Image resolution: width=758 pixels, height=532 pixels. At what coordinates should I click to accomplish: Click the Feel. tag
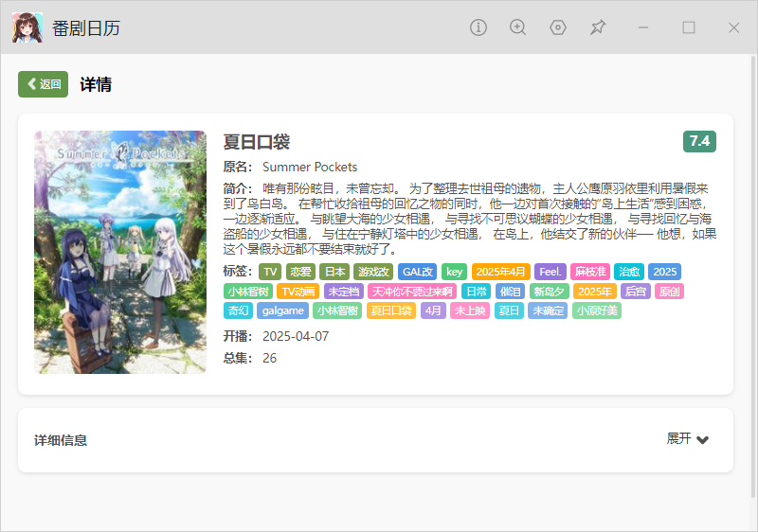click(550, 272)
